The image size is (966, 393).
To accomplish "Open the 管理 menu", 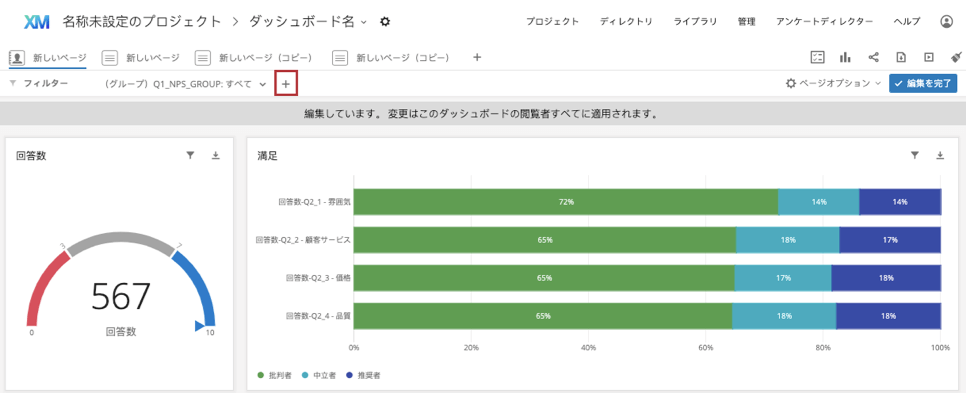I will click(746, 22).
